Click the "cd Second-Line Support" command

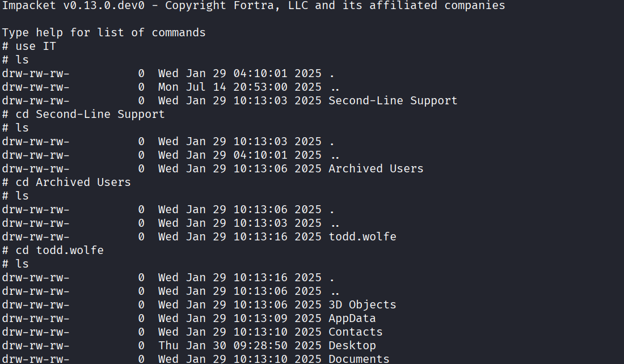90,115
